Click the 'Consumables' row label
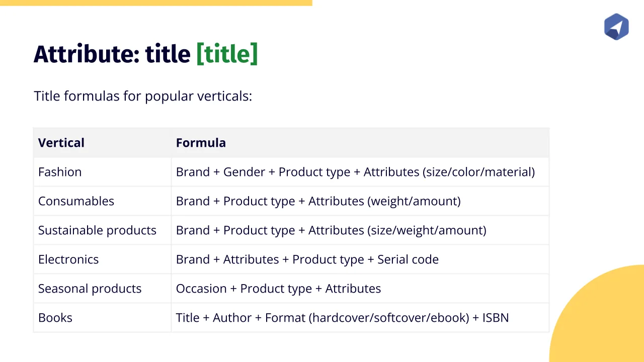Screen dimensions: 644x362 (x=76, y=201)
